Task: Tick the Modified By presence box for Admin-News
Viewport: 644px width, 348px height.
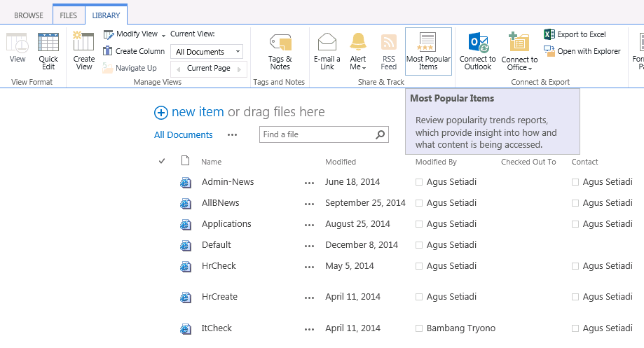Action: pos(419,182)
